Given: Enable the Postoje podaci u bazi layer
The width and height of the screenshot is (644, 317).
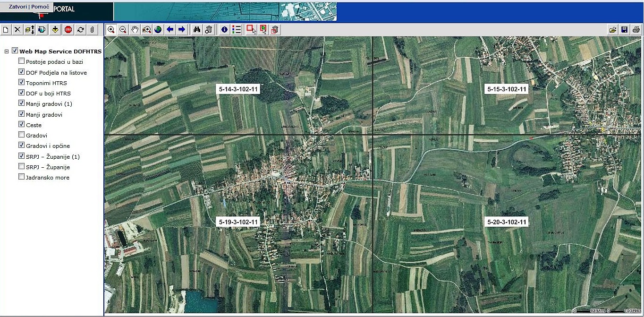Looking at the screenshot, I should (21, 61).
